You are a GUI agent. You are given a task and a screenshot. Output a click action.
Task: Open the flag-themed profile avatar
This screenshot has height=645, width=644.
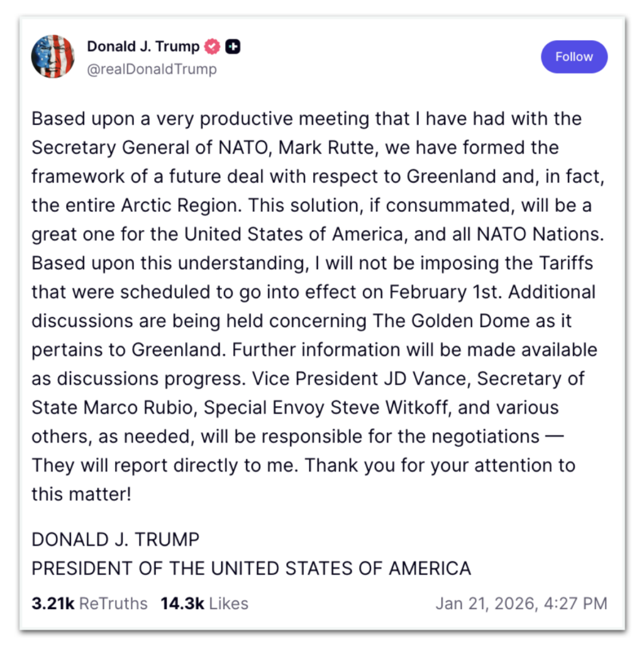[x=53, y=57]
